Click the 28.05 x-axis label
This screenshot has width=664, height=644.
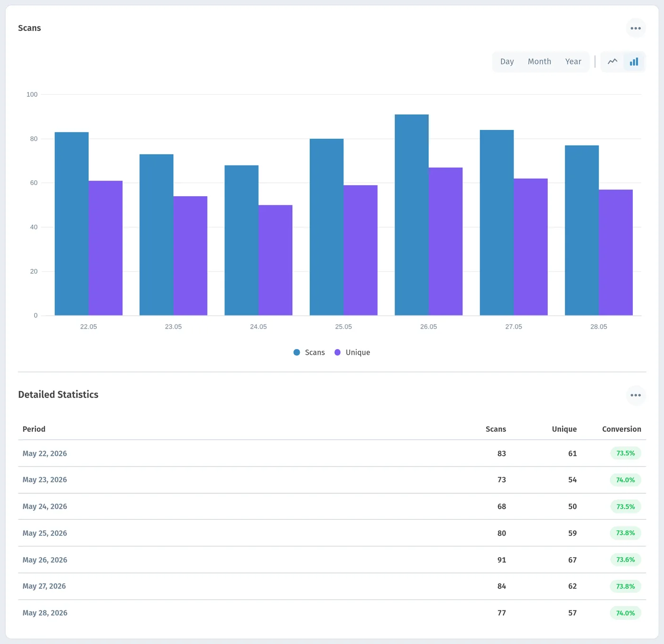599,327
